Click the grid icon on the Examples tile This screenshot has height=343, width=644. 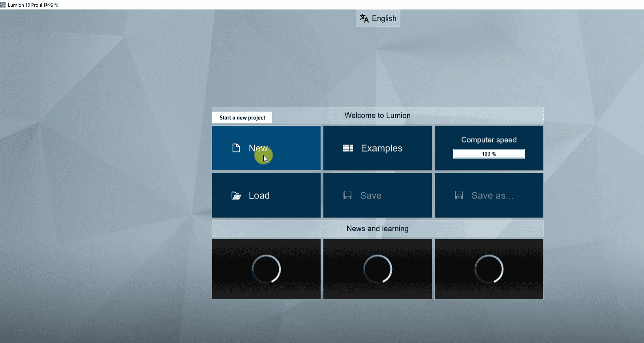[x=348, y=148]
